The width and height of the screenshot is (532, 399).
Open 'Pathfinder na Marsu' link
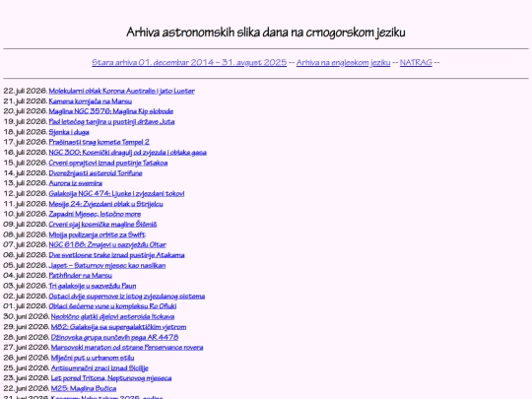(81, 276)
